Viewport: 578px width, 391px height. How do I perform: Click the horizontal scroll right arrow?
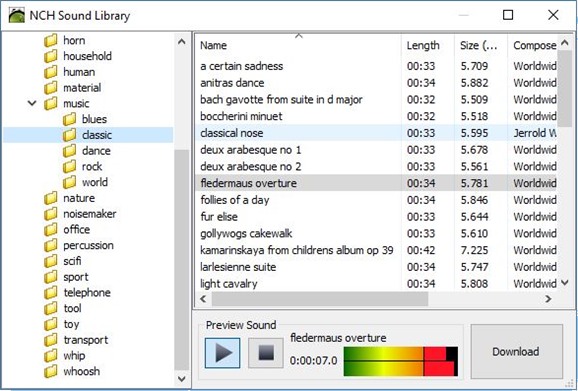[x=549, y=299]
